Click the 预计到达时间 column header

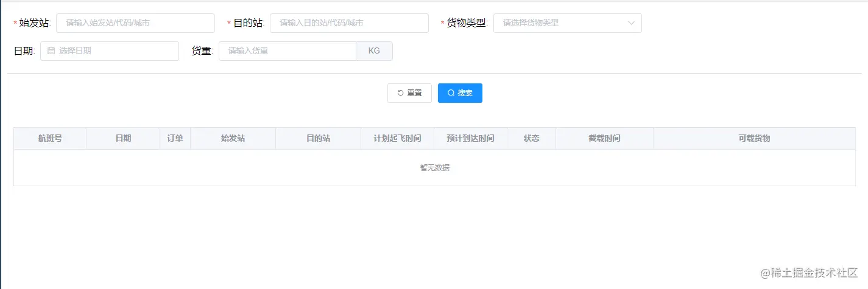(x=470, y=138)
